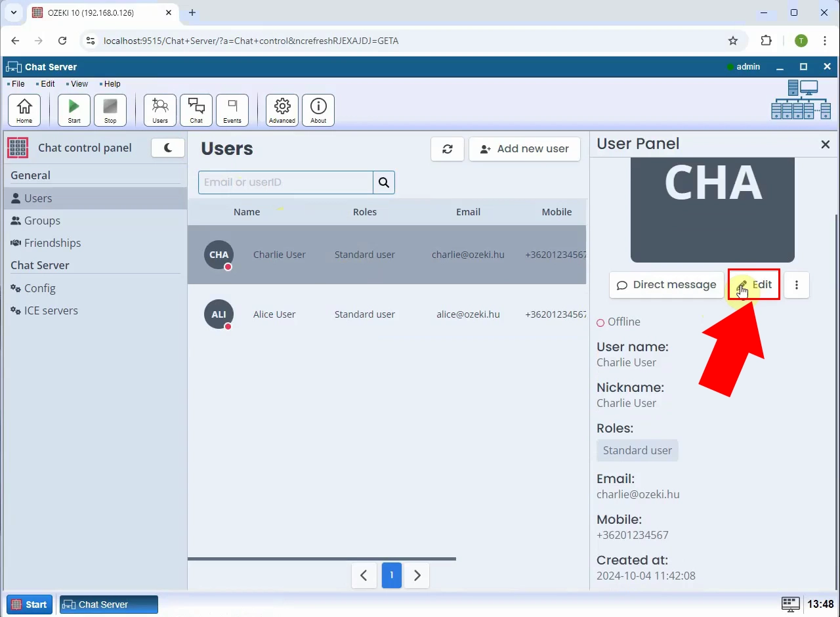Viewport: 840px width, 617px height.
Task: Select Friendships in the sidebar
Action: coord(95,243)
